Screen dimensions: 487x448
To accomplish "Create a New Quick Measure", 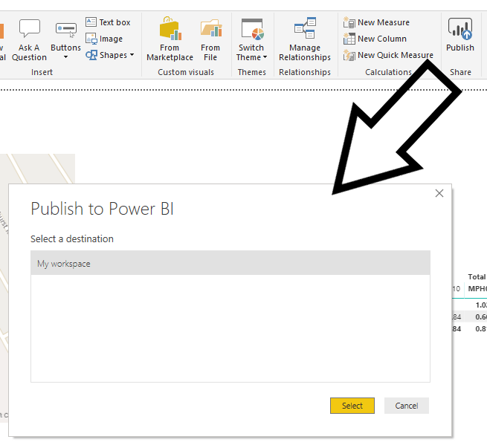I will click(388, 55).
